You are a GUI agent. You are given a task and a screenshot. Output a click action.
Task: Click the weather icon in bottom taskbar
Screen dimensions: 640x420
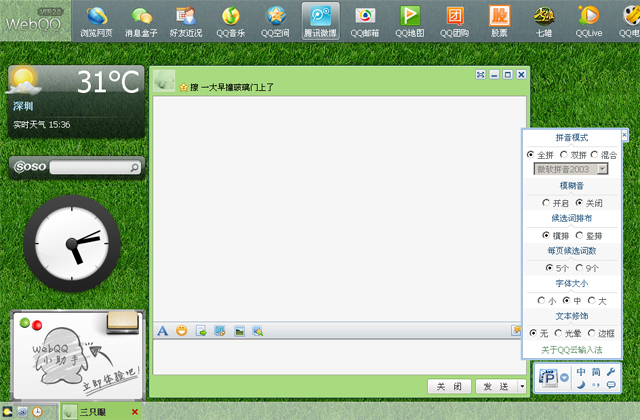[x=7, y=412]
